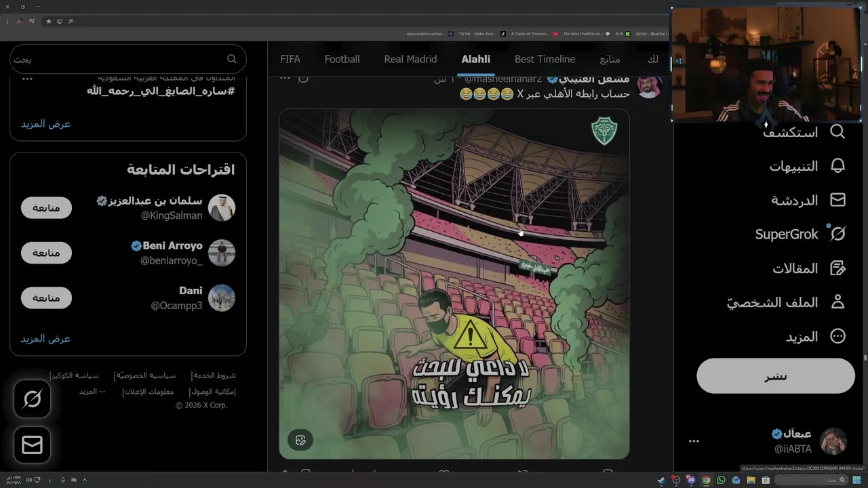
Task: Open King Salman profile avatar
Action: (x=222, y=207)
